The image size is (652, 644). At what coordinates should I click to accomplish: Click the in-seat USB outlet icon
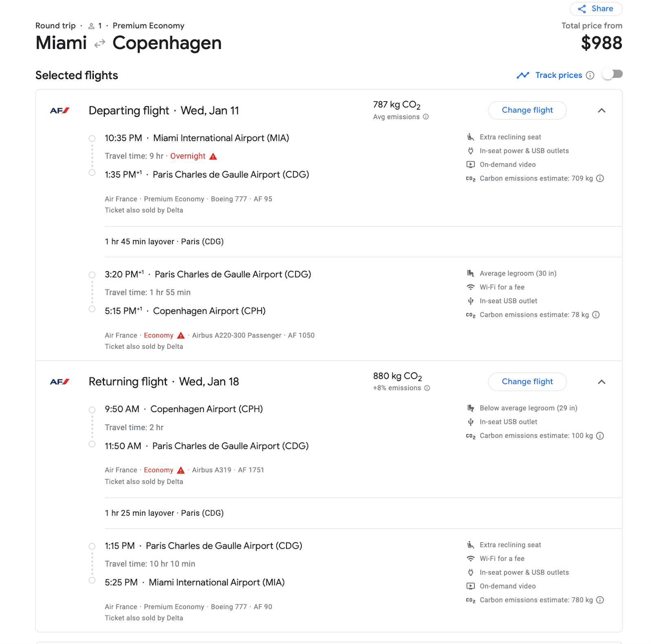point(471,301)
